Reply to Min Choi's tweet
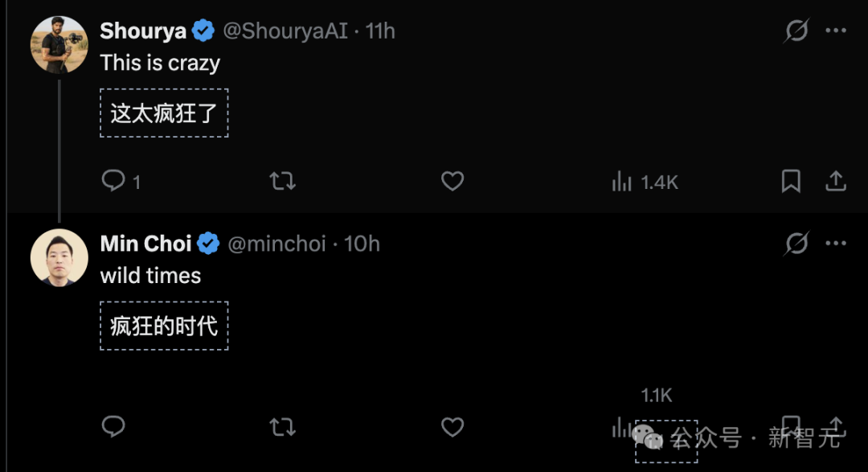Screen dimensions: 868x472 coord(113,426)
